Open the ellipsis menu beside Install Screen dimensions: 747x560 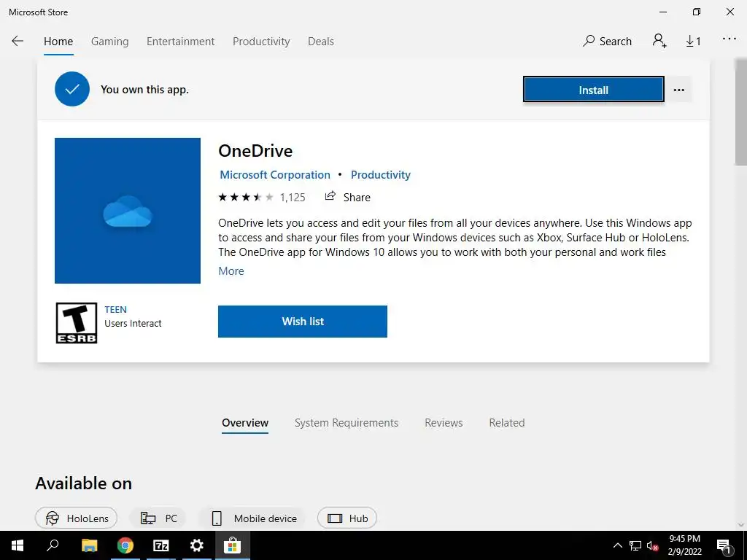679,90
